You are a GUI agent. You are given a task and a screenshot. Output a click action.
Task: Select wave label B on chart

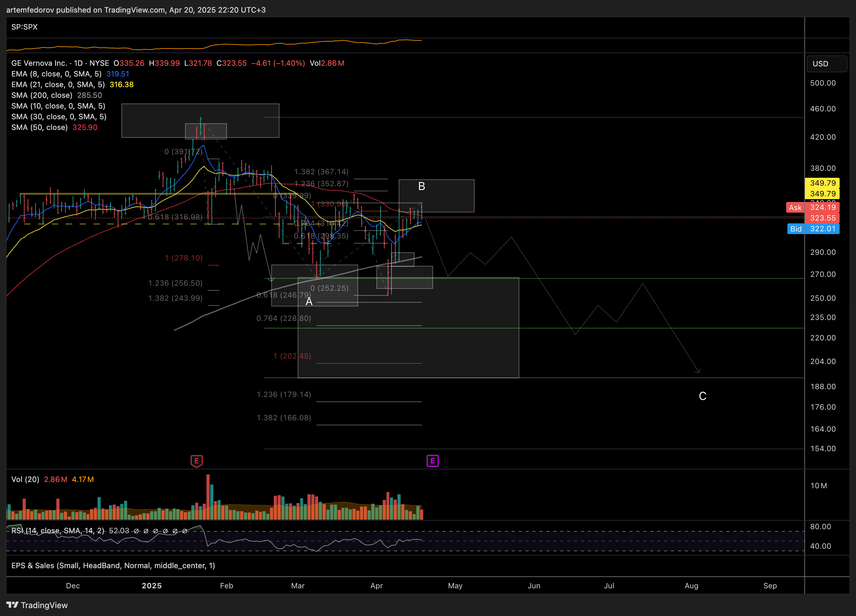pos(422,186)
